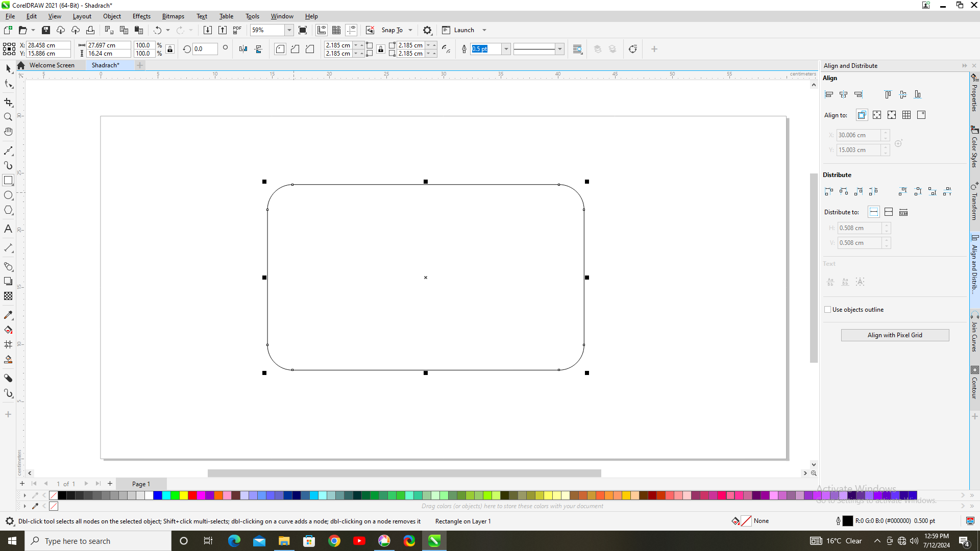The image size is (980, 551).
Task: Select the Crop tool
Action: pos(8,103)
